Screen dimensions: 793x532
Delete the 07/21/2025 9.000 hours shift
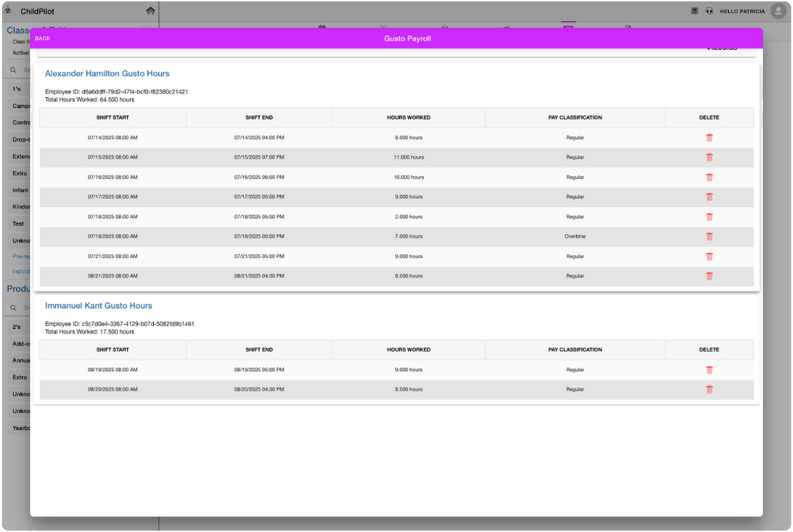709,256
